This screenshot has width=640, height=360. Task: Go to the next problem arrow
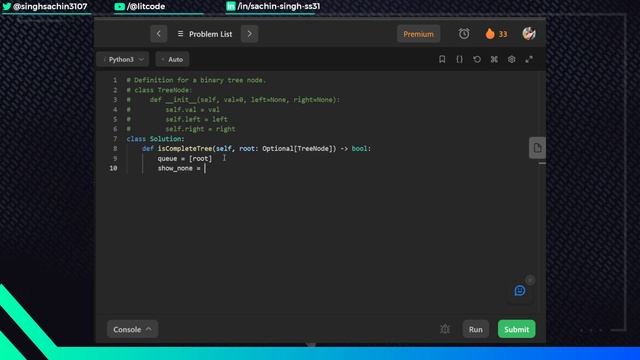(249, 34)
